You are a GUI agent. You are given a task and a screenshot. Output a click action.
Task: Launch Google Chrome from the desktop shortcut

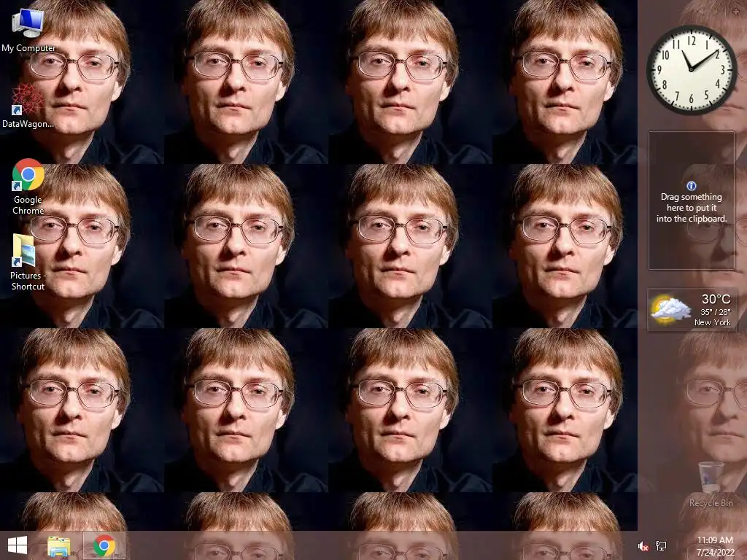coord(28,186)
